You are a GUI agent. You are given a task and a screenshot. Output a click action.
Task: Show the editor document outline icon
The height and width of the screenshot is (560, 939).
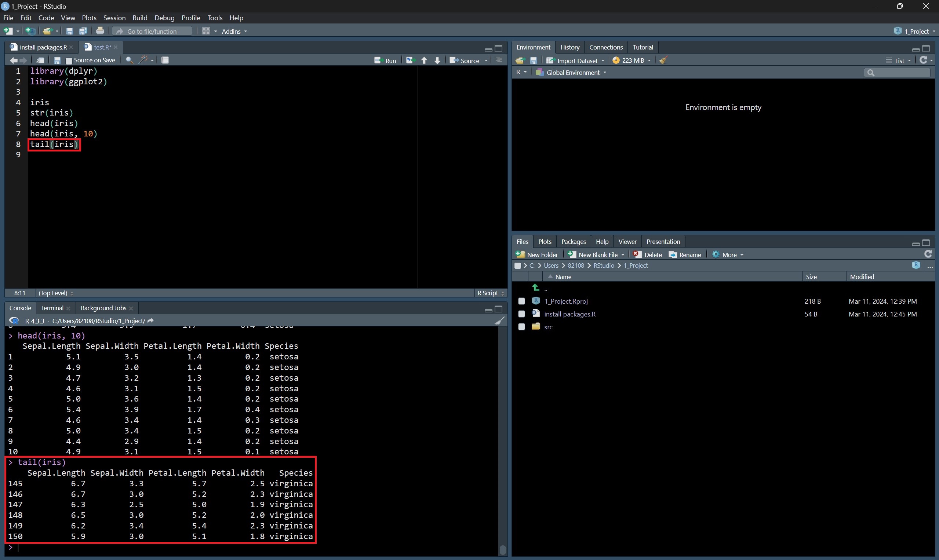click(x=499, y=61)
